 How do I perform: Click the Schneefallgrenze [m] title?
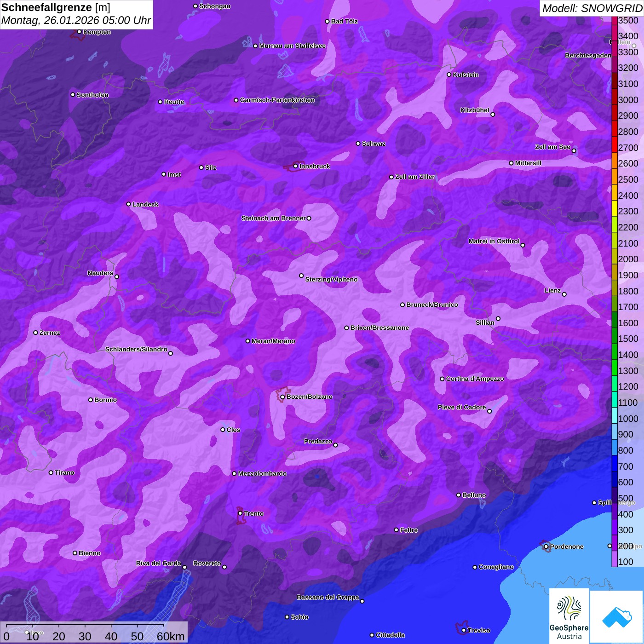pyautogui.click(x=56, y=7)
